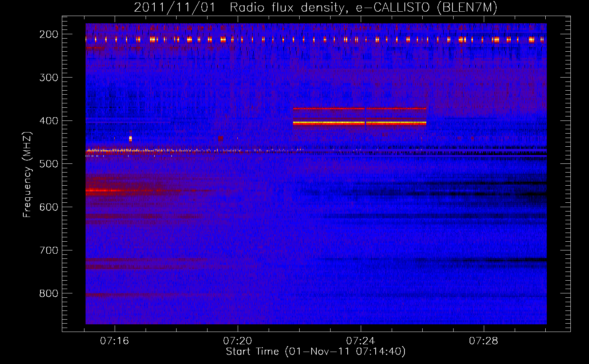Click the 07:28 time tick label
This screenshot has height=364, width=589.
coord(483,341)
